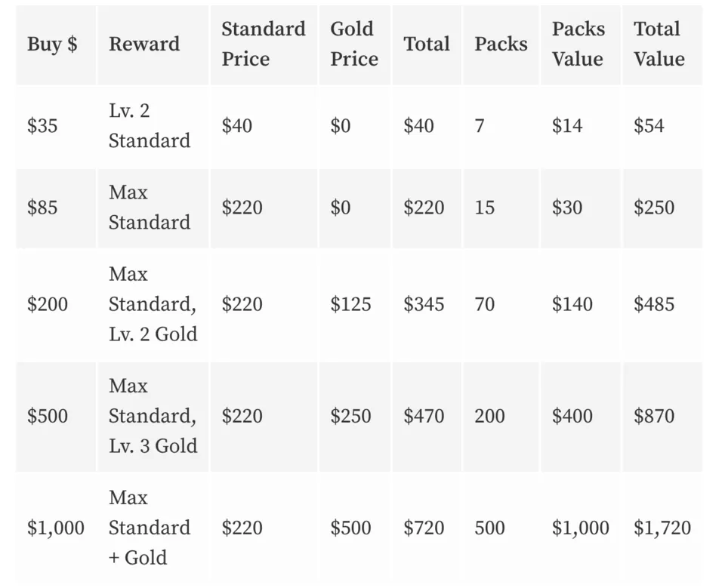Click the Reward column header
Screen dimensions: 725x588
pyautogui.click(x=144, y=44)
